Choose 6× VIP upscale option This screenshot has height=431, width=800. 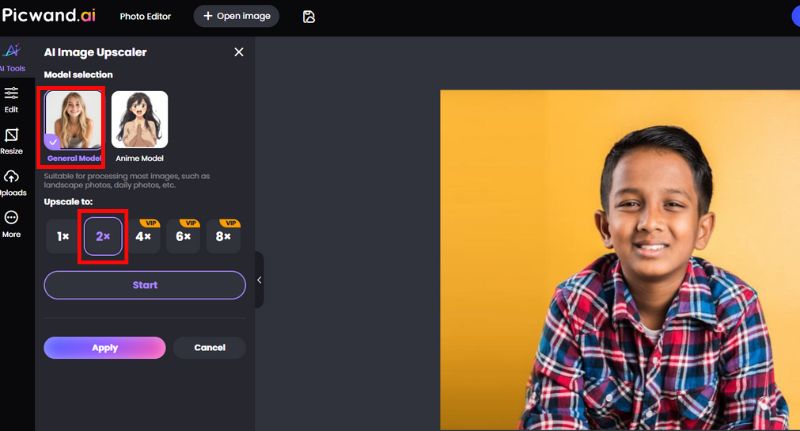[183, 237]
